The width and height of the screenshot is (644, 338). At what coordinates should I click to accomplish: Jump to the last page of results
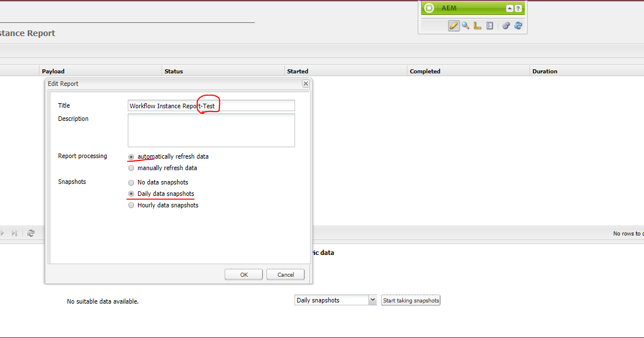13,233
